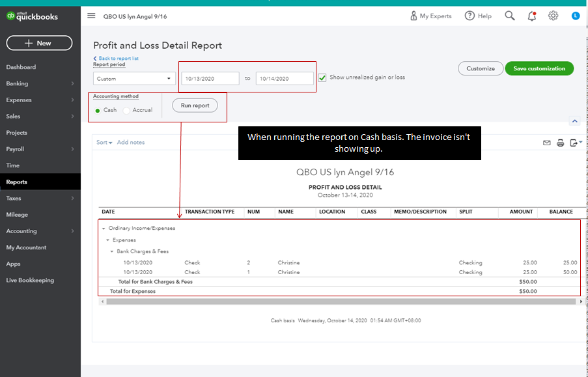Toggle the hamburger navigation menu
The height and width of the screenshot is (377, 588).
click(x=91, y=16)
